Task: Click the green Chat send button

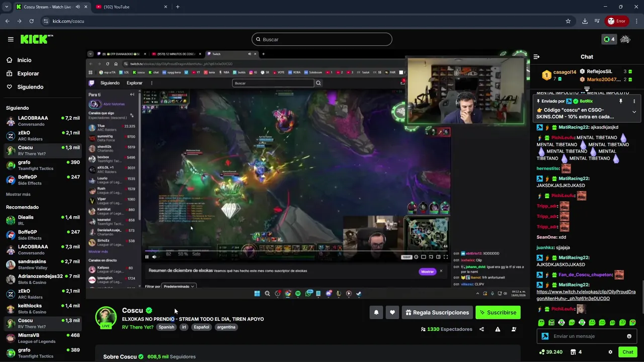Action: 628,352
